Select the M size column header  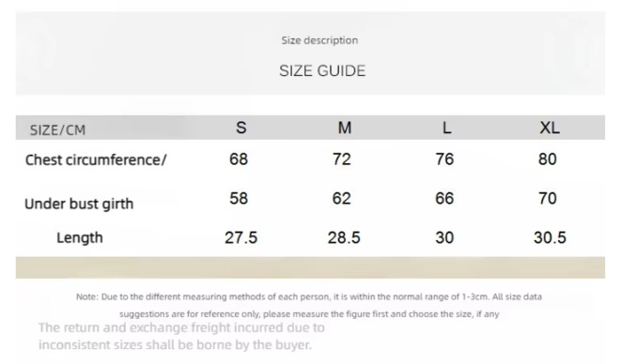345,128
